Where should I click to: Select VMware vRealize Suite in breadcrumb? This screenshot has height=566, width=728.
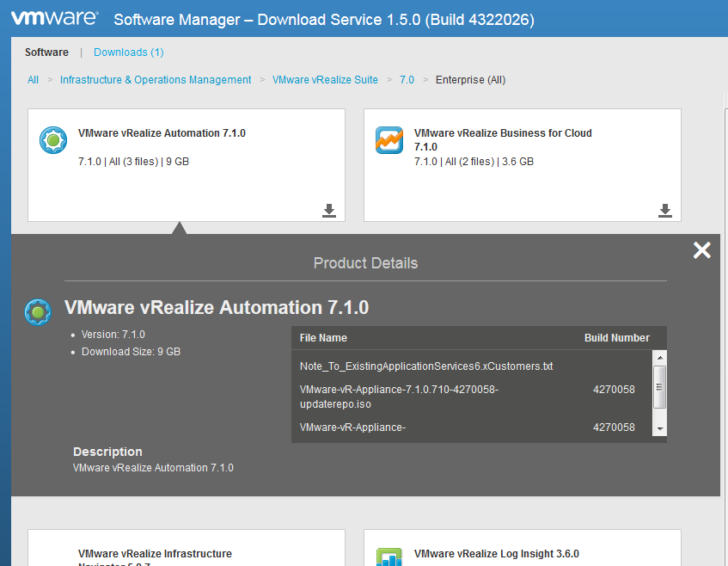coord(324,79)
